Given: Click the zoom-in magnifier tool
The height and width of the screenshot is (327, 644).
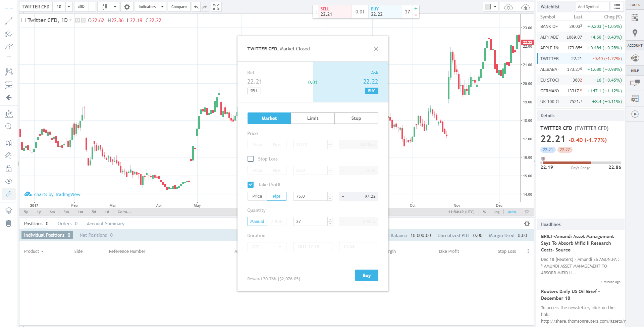Looking at the screenshot, I should click(x=9, y=127).
